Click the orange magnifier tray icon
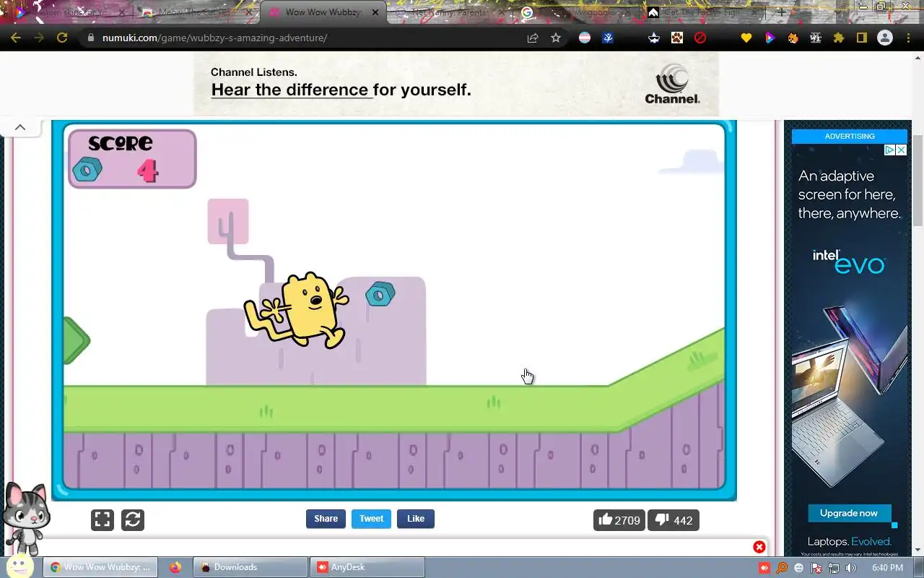This screenshot has width=924, height=578. click(782, 568)
